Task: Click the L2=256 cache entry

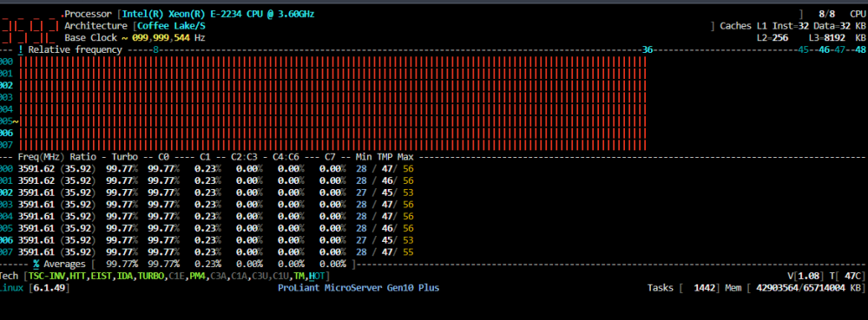Action: [773, 37]
